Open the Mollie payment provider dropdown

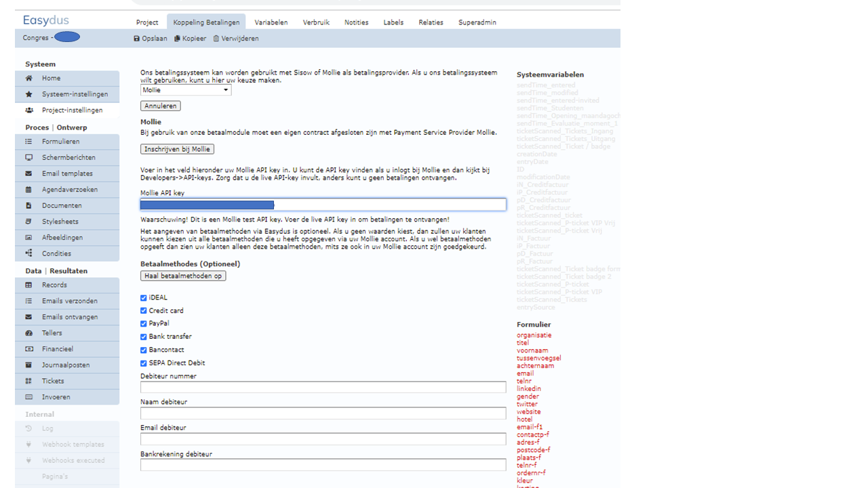(186, 90)
